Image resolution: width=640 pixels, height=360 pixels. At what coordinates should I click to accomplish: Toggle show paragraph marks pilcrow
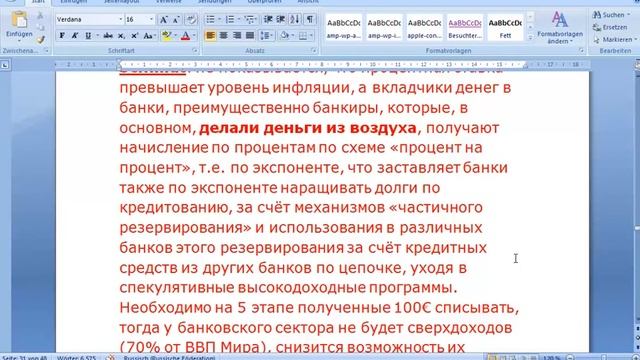point(310,19)
